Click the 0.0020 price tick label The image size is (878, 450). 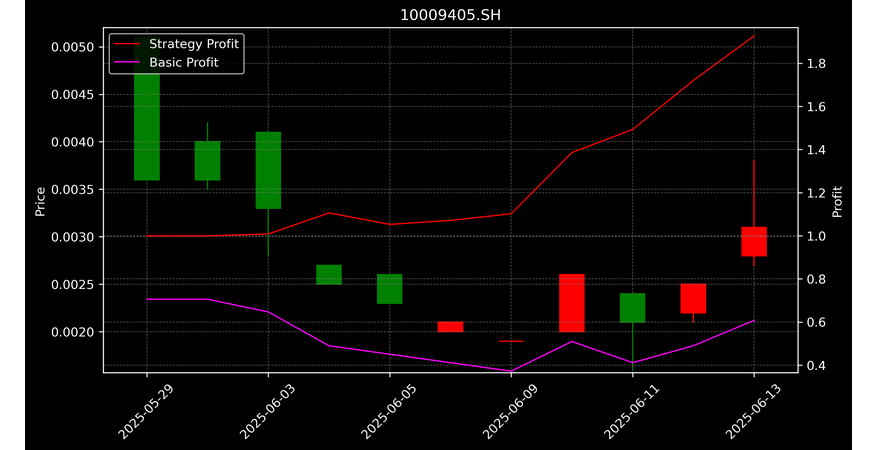point(73,332)
